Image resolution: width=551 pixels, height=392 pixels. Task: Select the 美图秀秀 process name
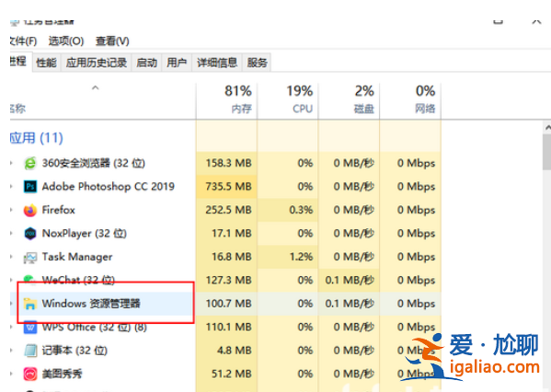[63, 374]
